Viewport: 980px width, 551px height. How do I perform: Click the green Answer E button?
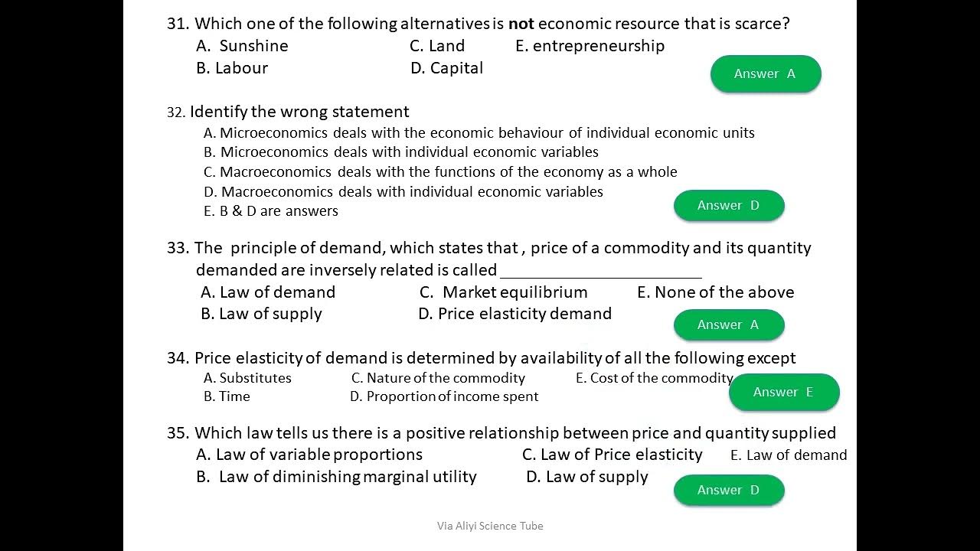783,392
